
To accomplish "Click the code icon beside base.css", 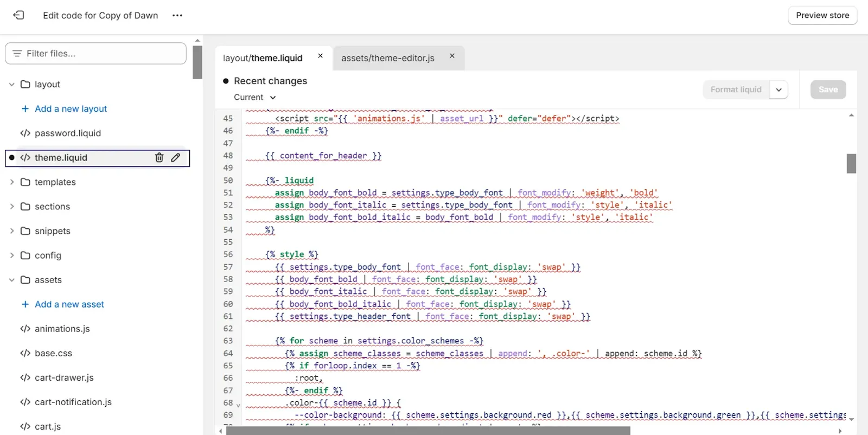I will [25, 354].
